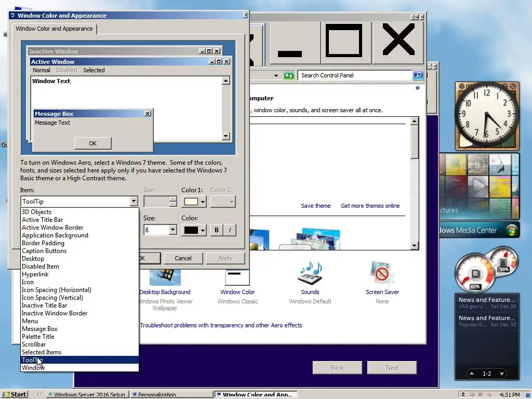Click the OK button in preview Message Box

92,143
